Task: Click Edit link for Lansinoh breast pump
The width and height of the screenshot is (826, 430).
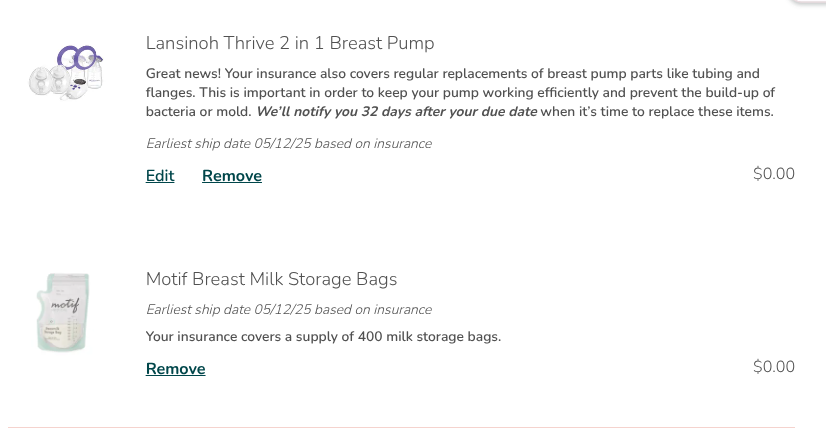Action: coord(160,175)
